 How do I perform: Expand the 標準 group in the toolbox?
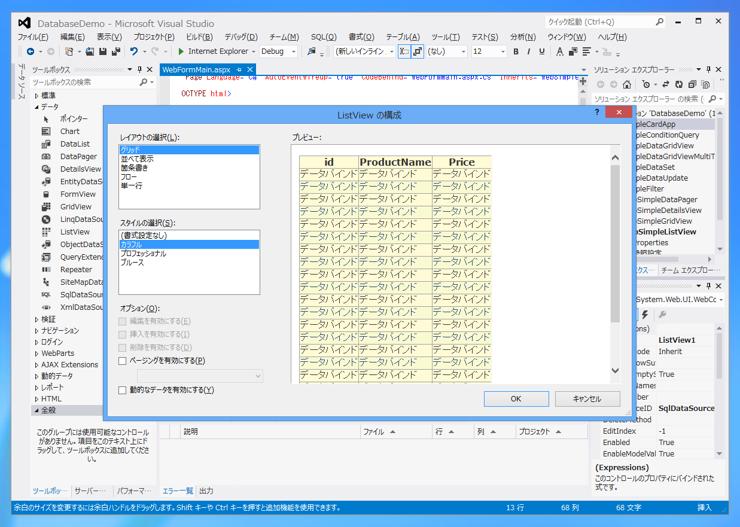pos(36,95)
